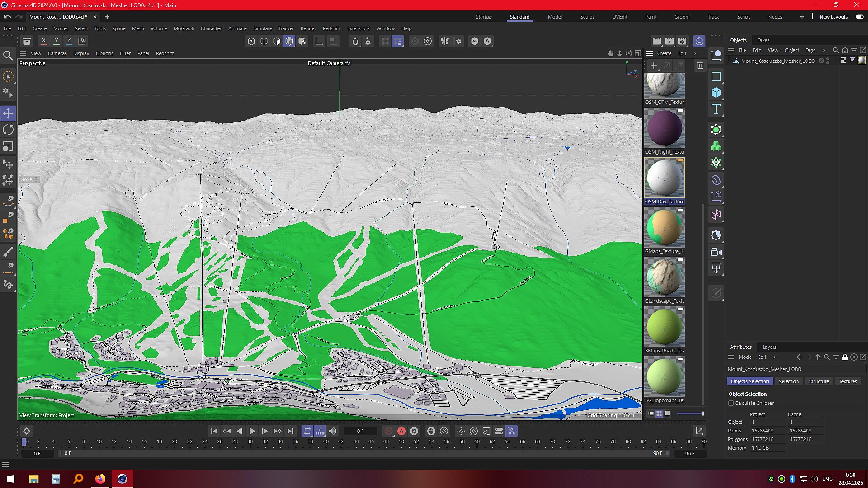Delete material with trash icon

(x=700, y=66)
